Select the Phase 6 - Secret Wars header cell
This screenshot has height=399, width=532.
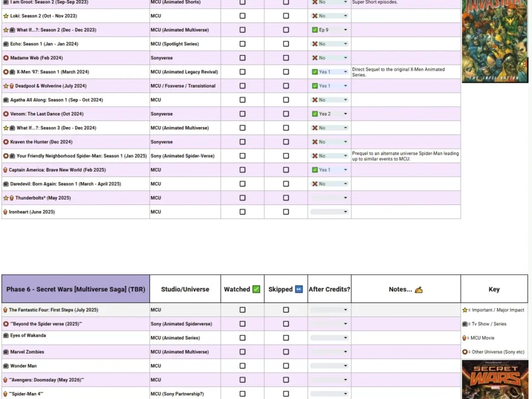tap(76, 289)
